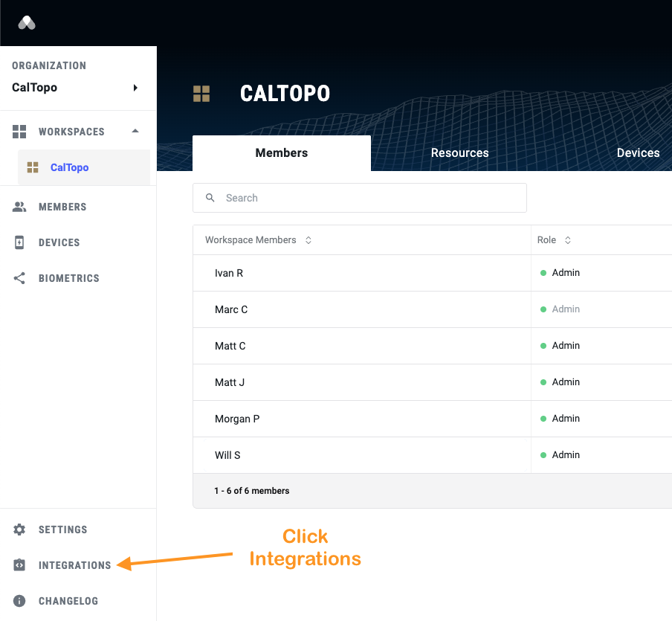Click the Changelog info icon

click(20, 601)
